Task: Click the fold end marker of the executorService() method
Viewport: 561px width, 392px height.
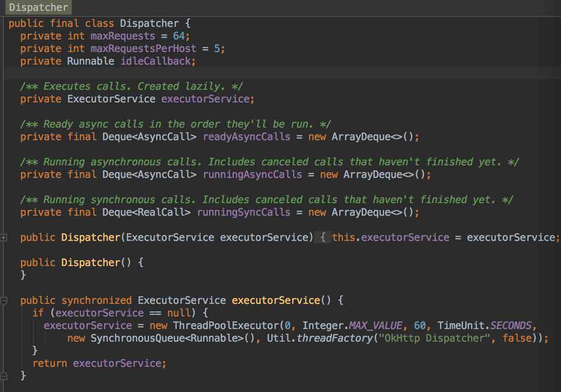Action: point(3,376)
